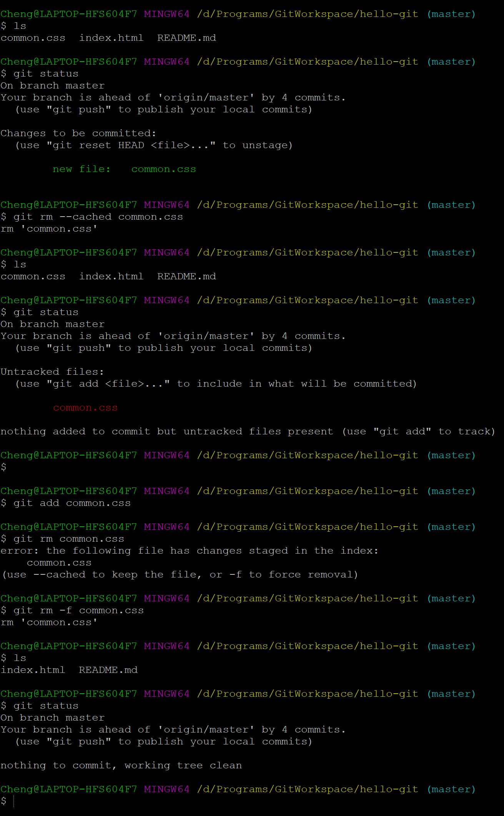Click the "use --cached to keep the file" hint
This screenshot has height=816, width=504.
point(180,575)
